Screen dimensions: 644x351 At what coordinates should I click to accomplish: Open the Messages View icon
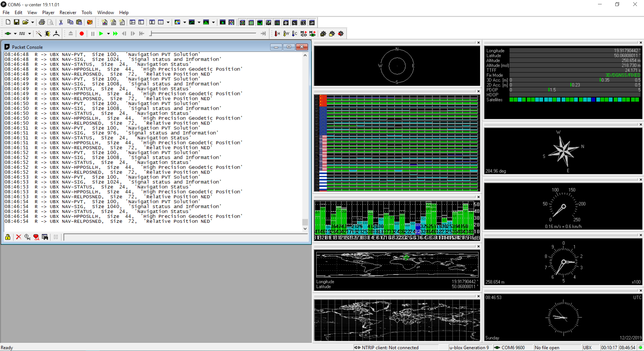click(133, 22)
